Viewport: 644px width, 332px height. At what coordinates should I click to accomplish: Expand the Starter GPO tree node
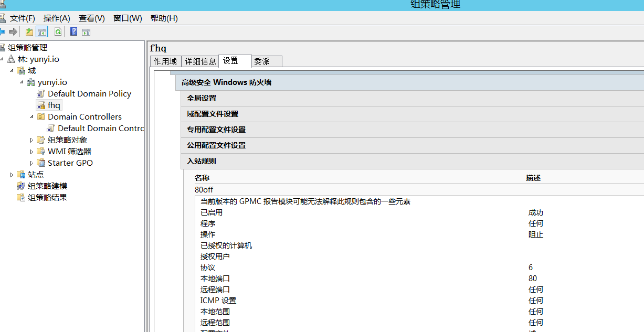pos(31,163)
